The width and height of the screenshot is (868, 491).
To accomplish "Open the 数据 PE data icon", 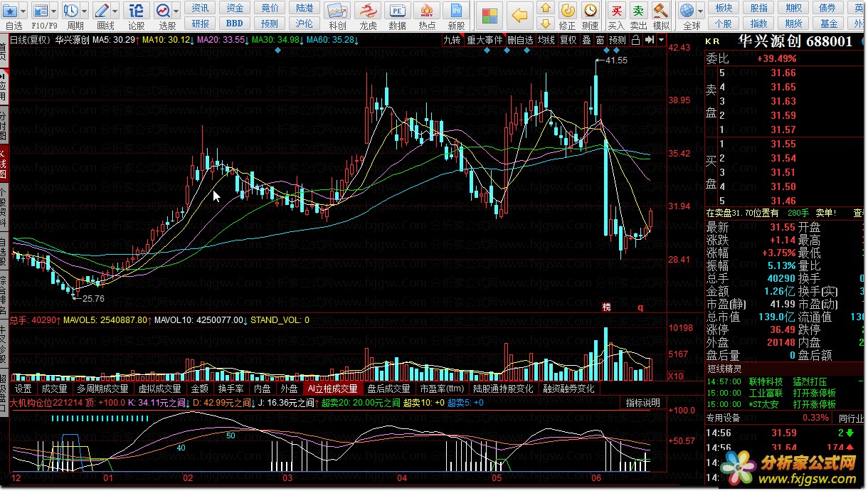I will coord(397,11).
